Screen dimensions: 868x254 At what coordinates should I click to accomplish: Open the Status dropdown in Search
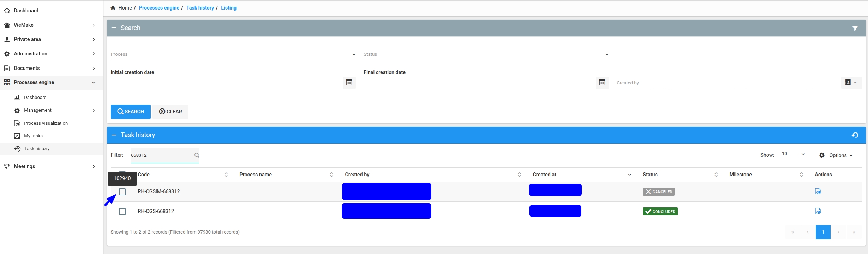[x=486, y=54]
